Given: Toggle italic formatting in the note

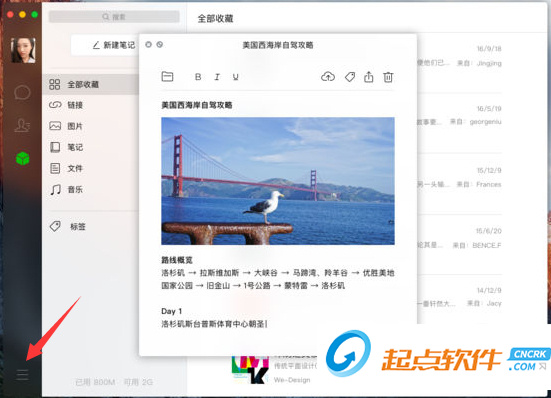Looking at the screenshot, I should [217, 77].
